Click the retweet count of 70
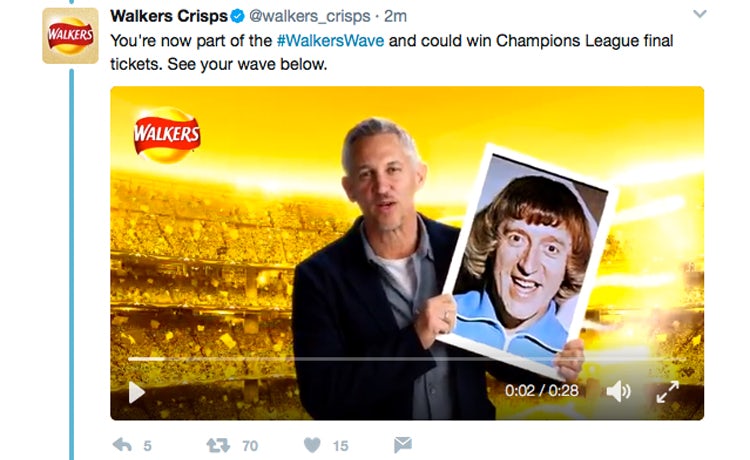The height and width of the screenshot is (460, 750). (250, 446)
